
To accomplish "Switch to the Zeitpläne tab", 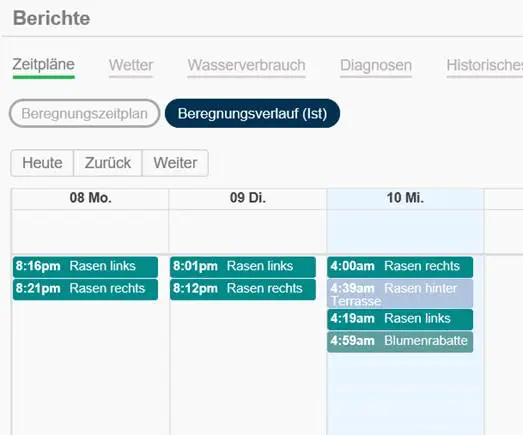I will point(43,66).
